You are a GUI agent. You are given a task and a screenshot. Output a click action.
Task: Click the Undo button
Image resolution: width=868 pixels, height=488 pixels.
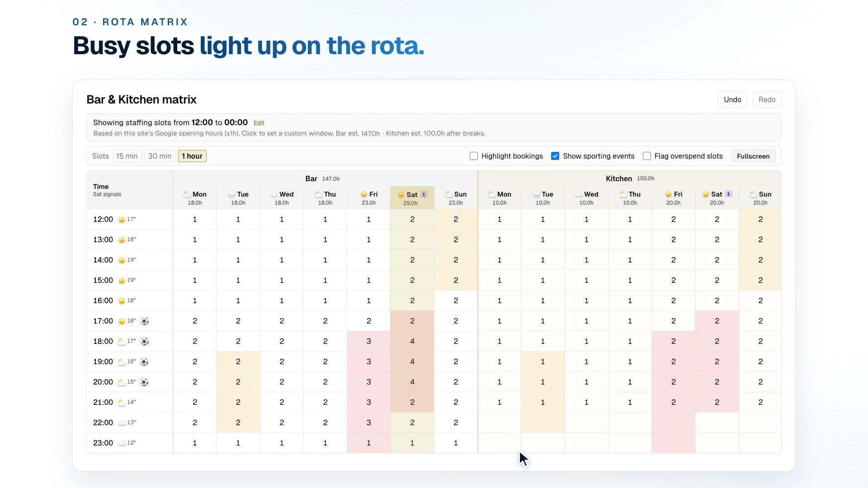[x=732, y=99]
